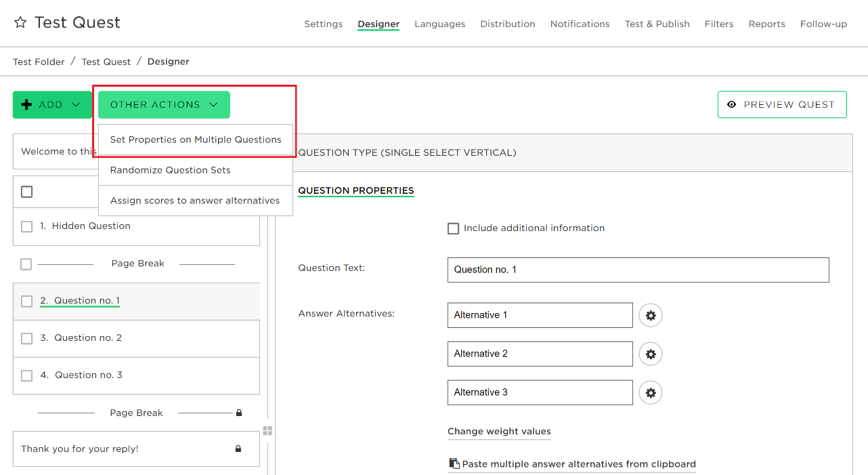Collapse the Other Actions dropdown chevron
Screen dimensions: 868x475
click(x=213, y=105)
